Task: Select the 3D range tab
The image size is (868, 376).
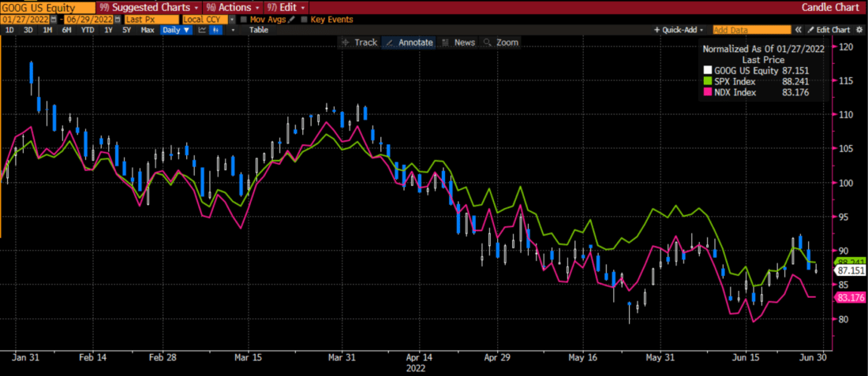Action: tap(28, 30)
